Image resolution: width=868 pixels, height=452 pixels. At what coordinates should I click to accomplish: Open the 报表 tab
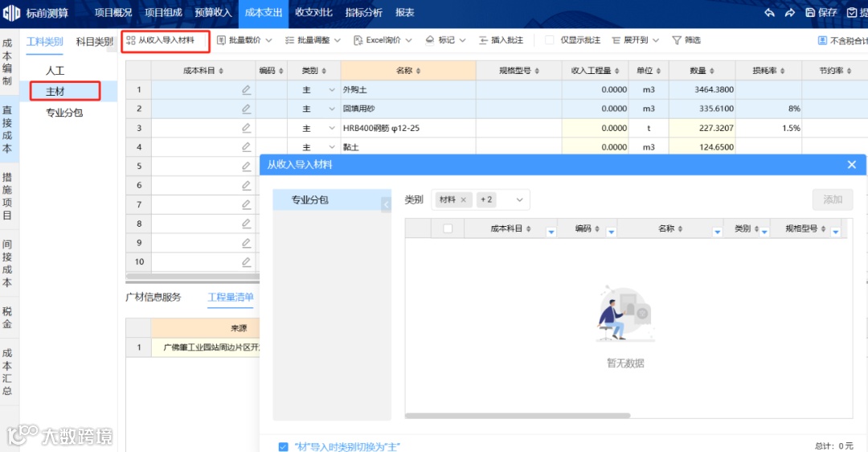tap(404, 12)
